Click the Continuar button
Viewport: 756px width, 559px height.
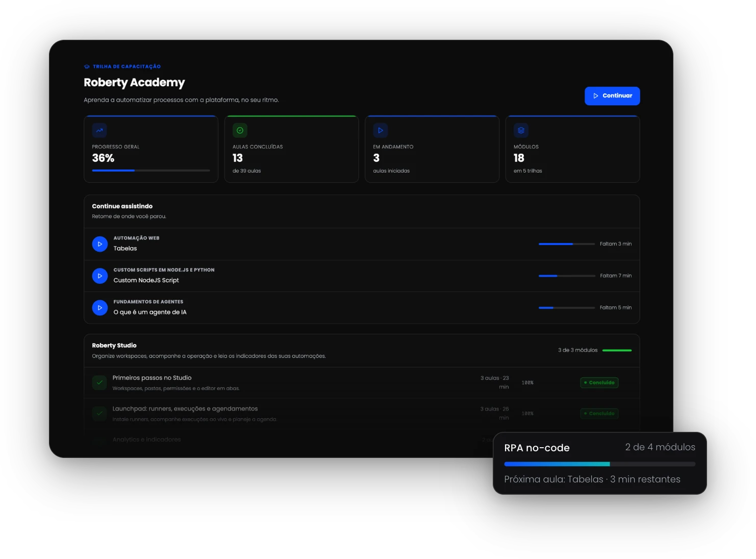tap(612, 96)
